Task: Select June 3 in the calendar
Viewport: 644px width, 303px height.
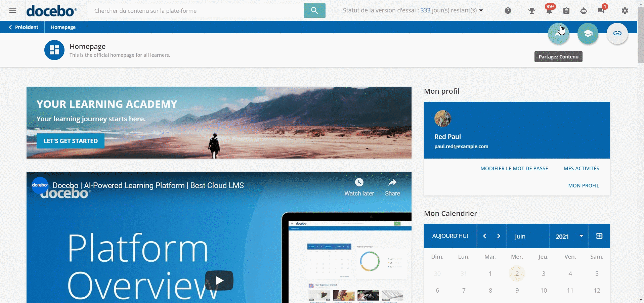Action: click(544, 273)
